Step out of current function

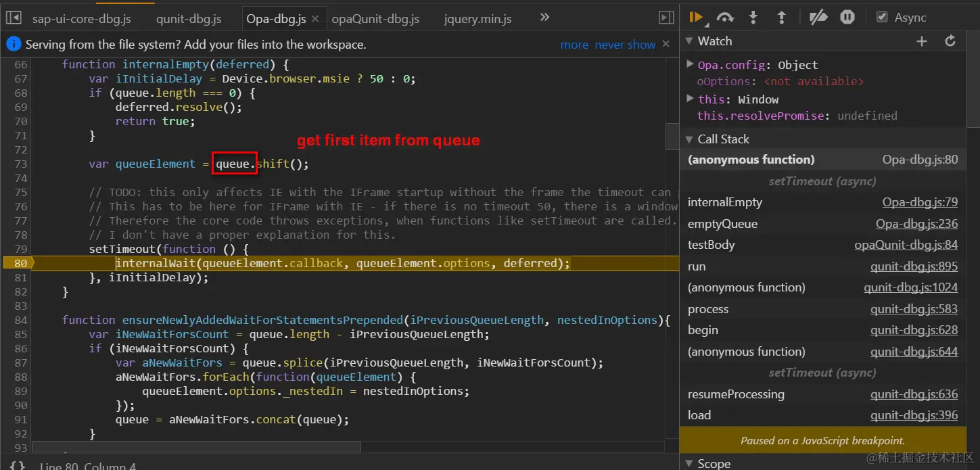pyautogui.click(x=781, y=18)
